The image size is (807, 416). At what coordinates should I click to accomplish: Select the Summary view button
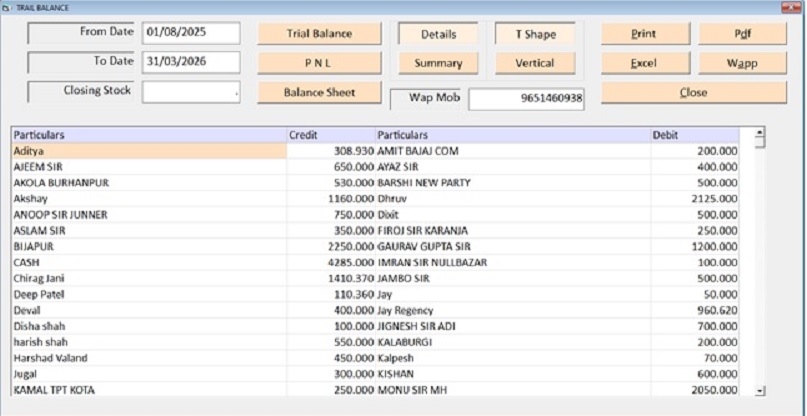(x=438, y=63)
